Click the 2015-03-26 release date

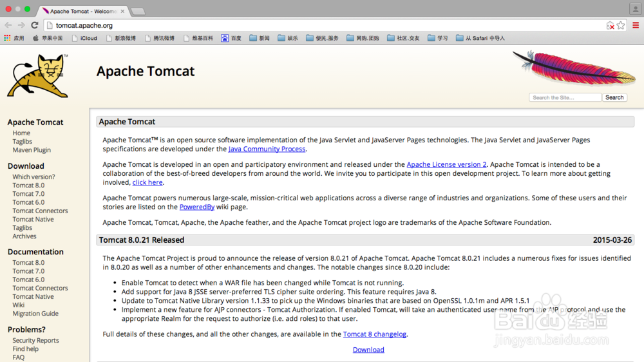point(612,240)
